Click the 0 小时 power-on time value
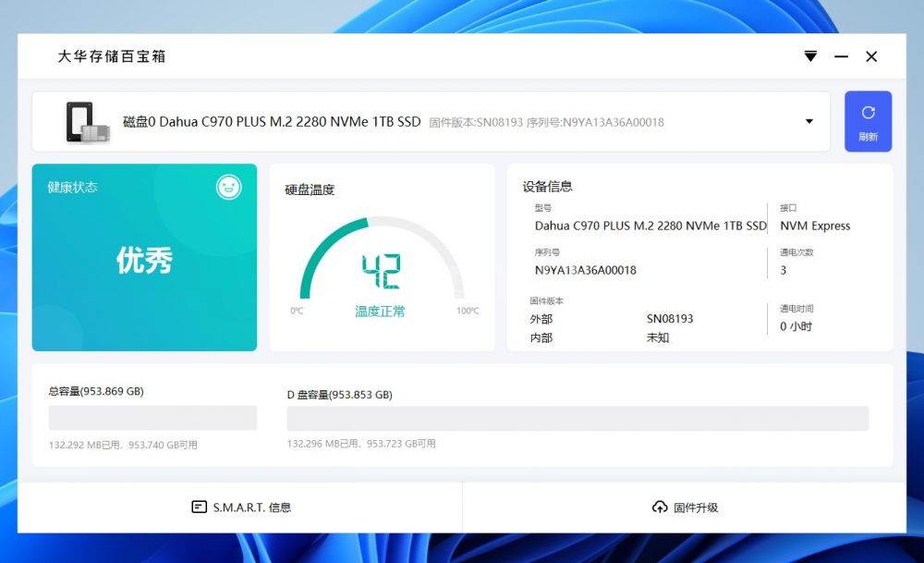Image resolution: width=924 pixels, height=563 pixels. [x=796, y=326]
